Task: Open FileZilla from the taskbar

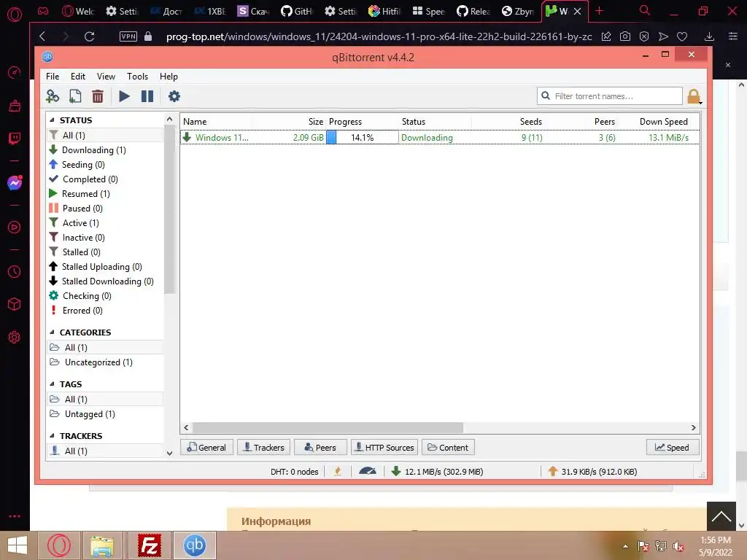Action: point(149,545)
